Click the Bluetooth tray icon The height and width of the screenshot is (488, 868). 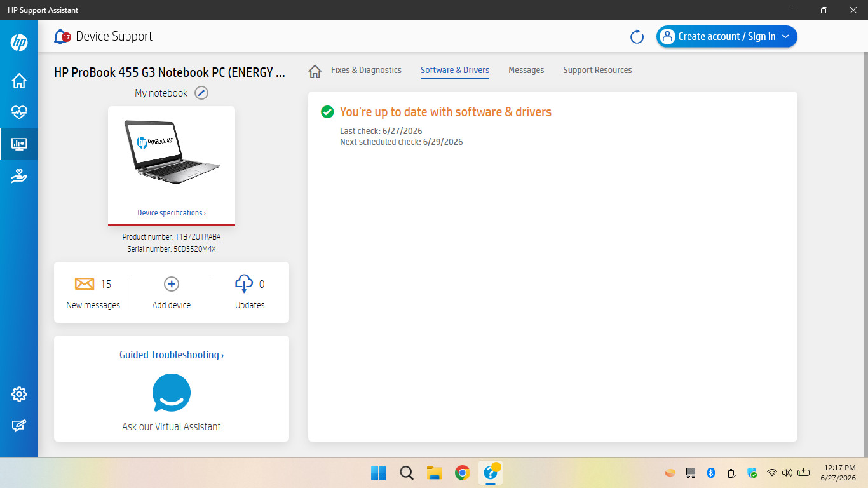tap(712, 473)
